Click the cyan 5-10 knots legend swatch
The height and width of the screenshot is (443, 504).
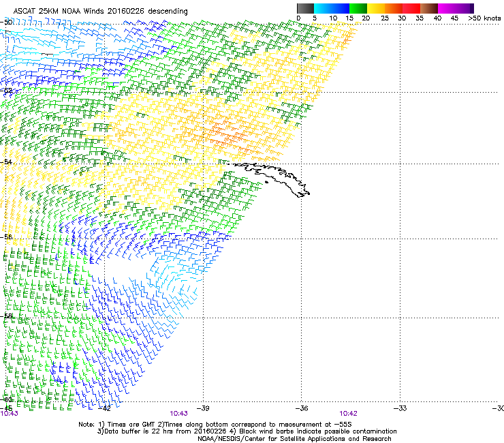323,8
